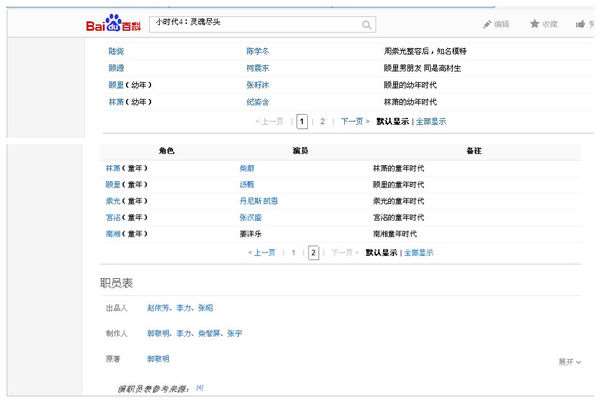Open actor link in 林萧（童年）row

click(x=247, y=168)
